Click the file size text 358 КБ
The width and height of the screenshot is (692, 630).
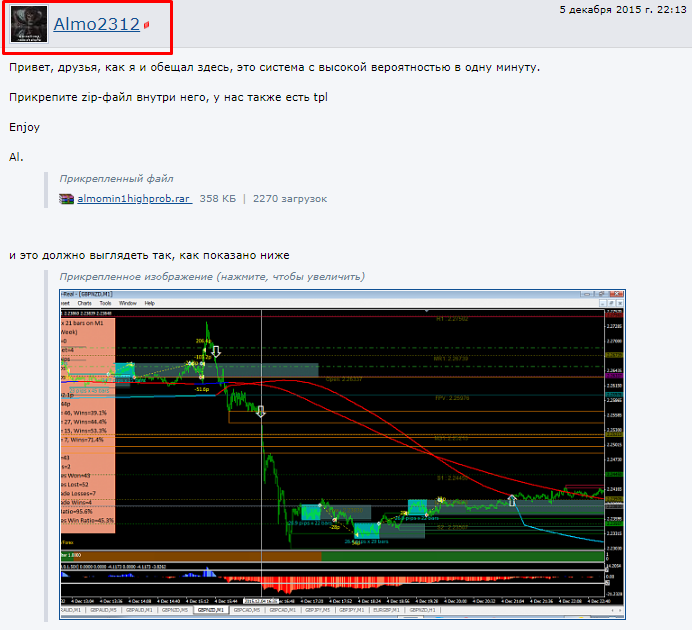coord(218,199)
